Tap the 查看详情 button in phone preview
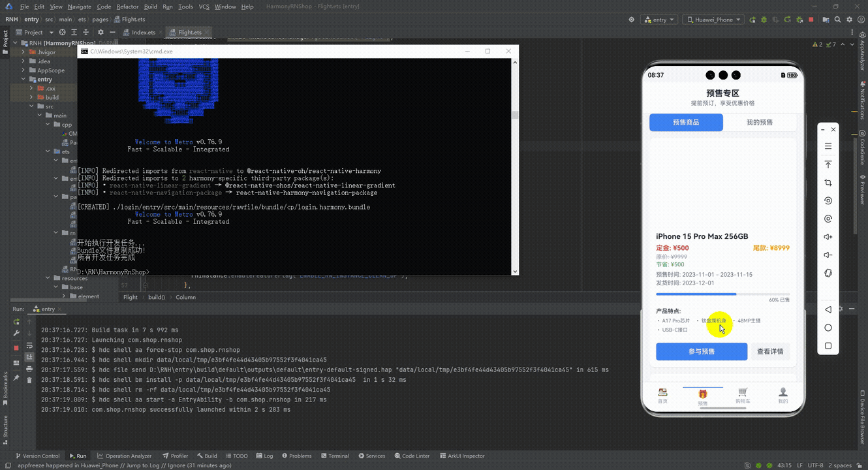Viewport: 868px width, 470px height. point(770,351)
